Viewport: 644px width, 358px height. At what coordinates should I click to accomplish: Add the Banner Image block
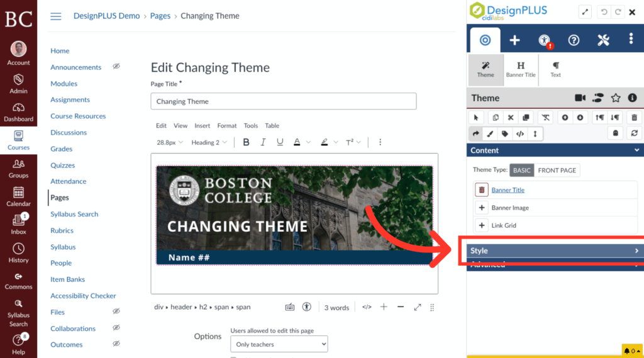(482, 208)
